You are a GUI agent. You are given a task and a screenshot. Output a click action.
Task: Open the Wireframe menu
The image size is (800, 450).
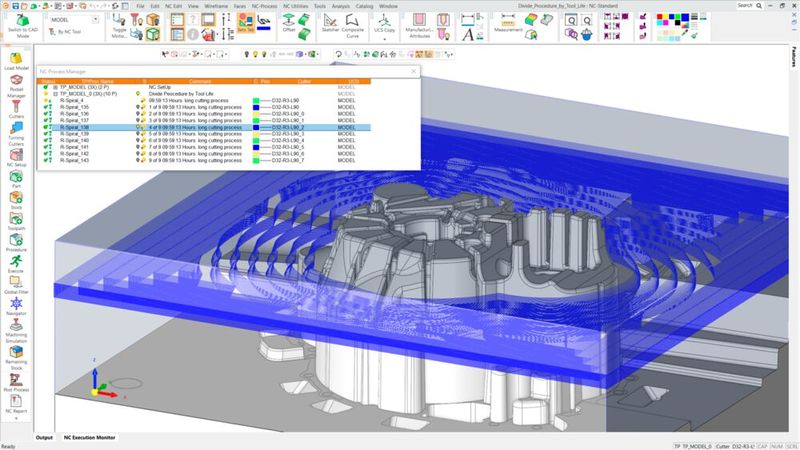click(216, 6)
